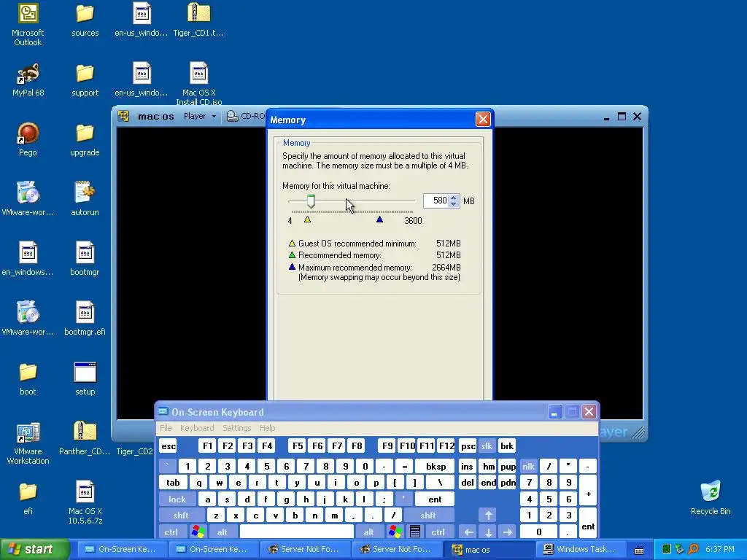
Task: Click the spacebar on On-Screen Keyboard
Action: [x=297, y=532]
